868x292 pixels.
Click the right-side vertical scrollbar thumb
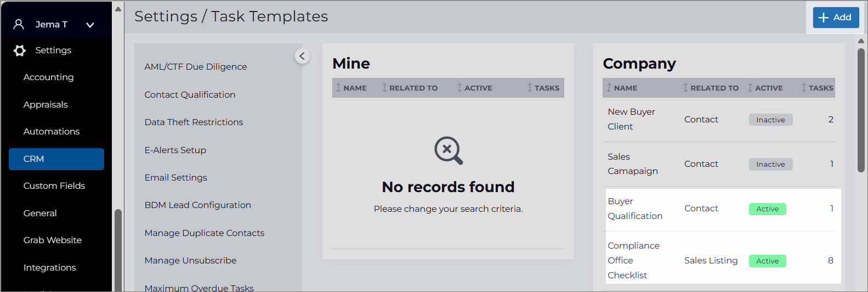[861, 110]
